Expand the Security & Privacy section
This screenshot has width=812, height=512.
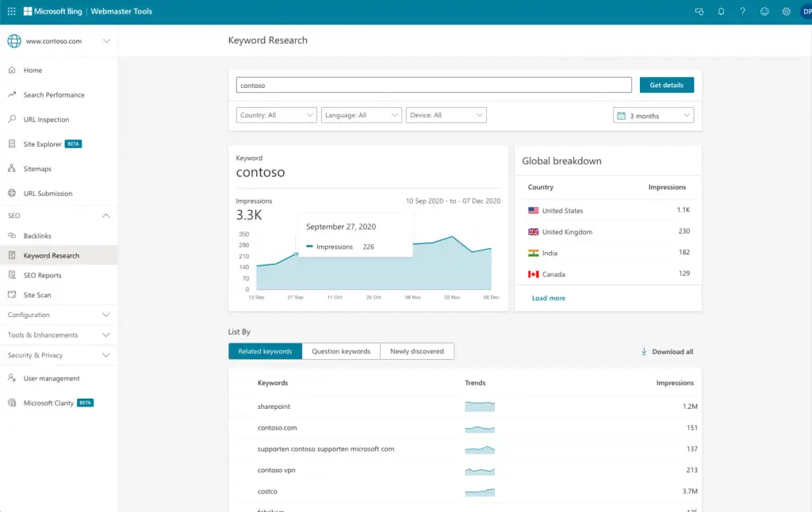(x=59, y=355)
